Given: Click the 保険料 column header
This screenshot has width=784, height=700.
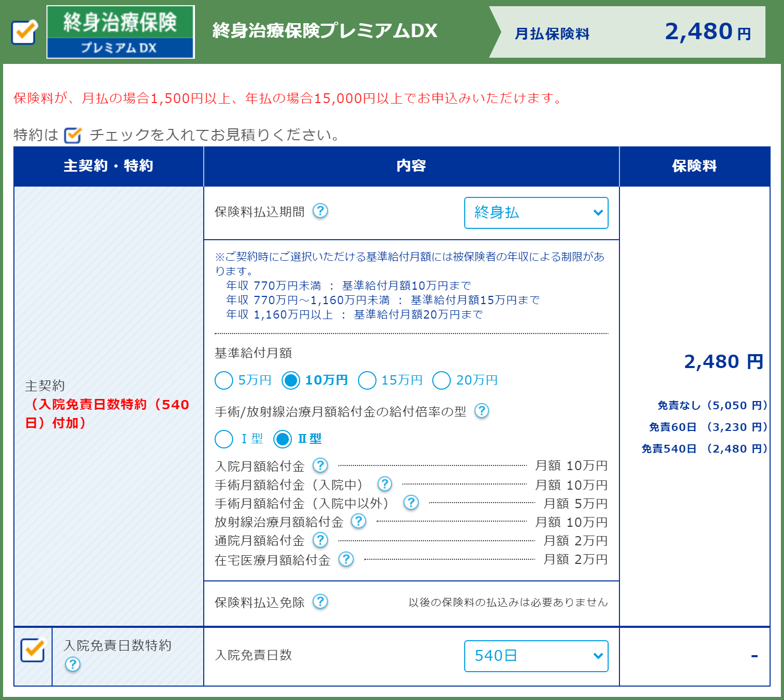Looking at the screenshot, I should pyautogui.click(x=695, y=166).
